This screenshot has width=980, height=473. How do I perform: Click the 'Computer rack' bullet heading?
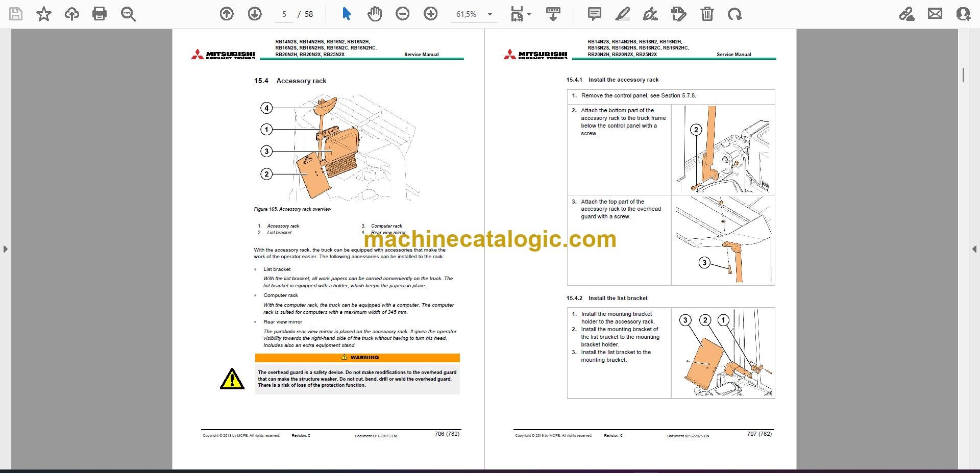point(281,295)
